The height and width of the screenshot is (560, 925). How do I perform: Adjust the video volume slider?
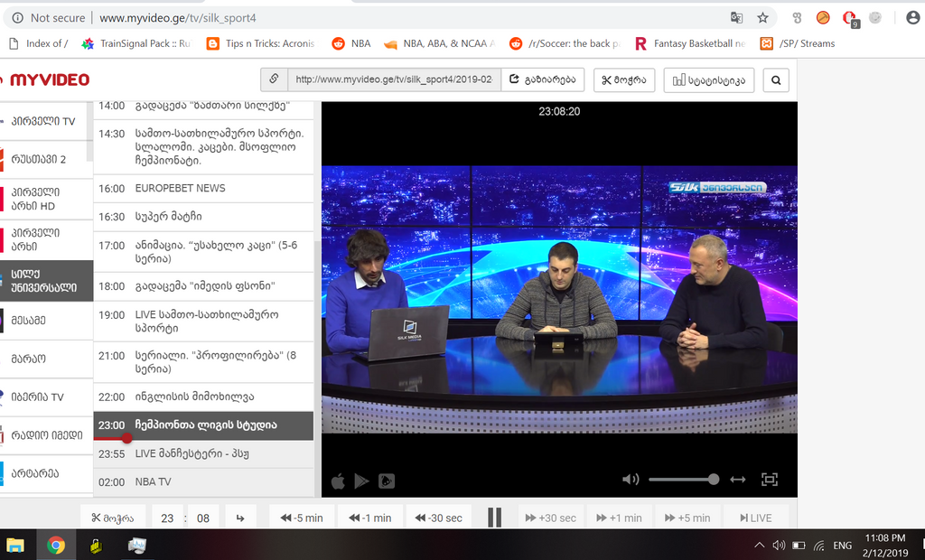click(x=683, y=479)
